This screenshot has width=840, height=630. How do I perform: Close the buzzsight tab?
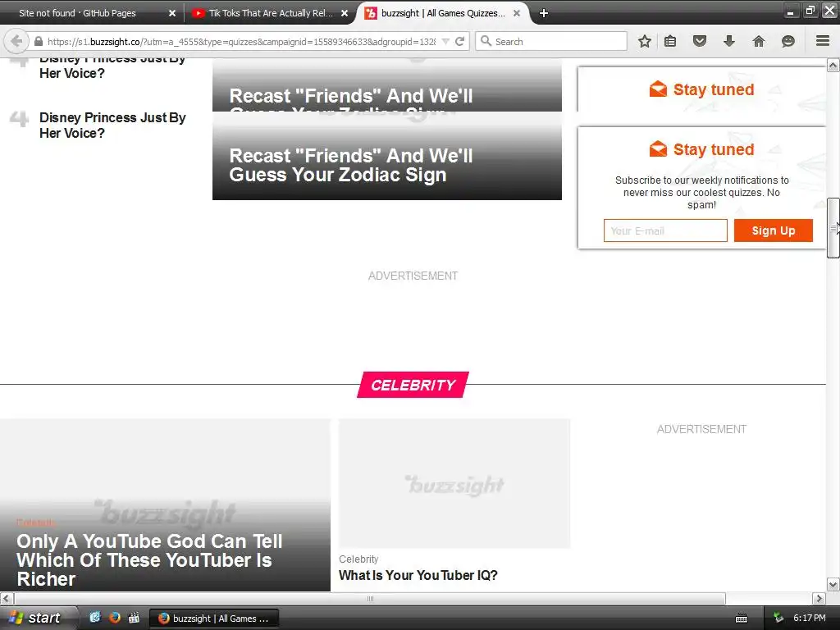click(x=517, y=13)
